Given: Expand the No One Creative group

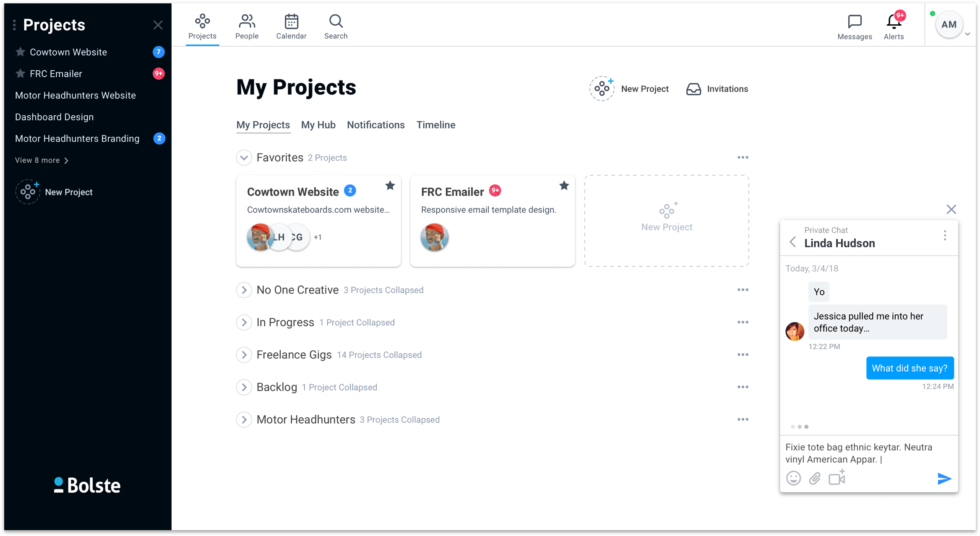Looking at the screenshot, I should (244, 290).
